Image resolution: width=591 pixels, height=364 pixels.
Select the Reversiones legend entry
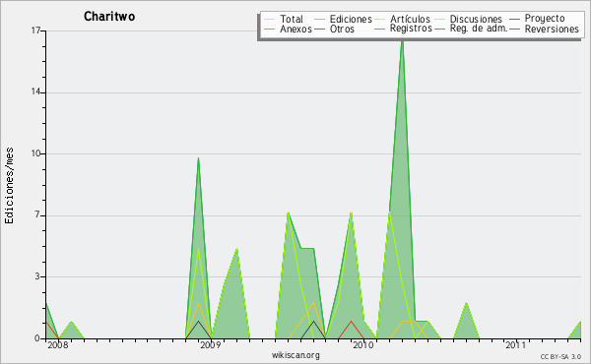(x=552, y=29)
